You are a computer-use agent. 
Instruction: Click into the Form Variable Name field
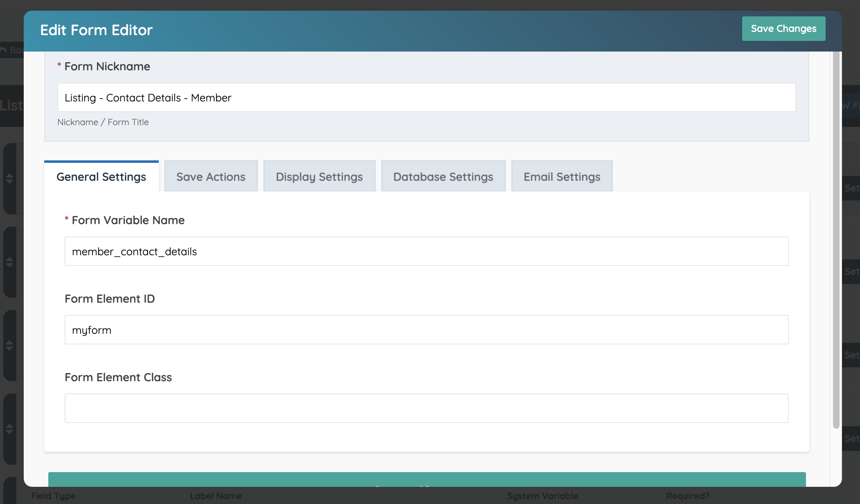(x=426, y=252)
